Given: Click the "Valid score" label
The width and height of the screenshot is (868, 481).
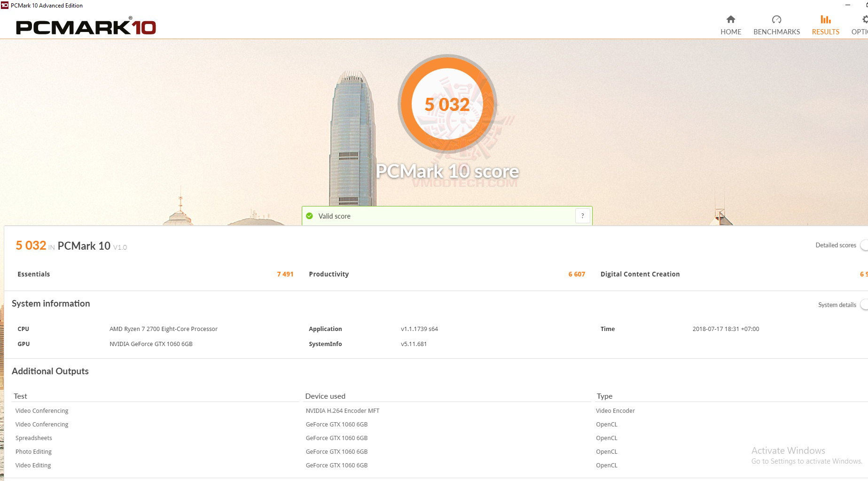Looking at the screenshot, I should point(334,216).
